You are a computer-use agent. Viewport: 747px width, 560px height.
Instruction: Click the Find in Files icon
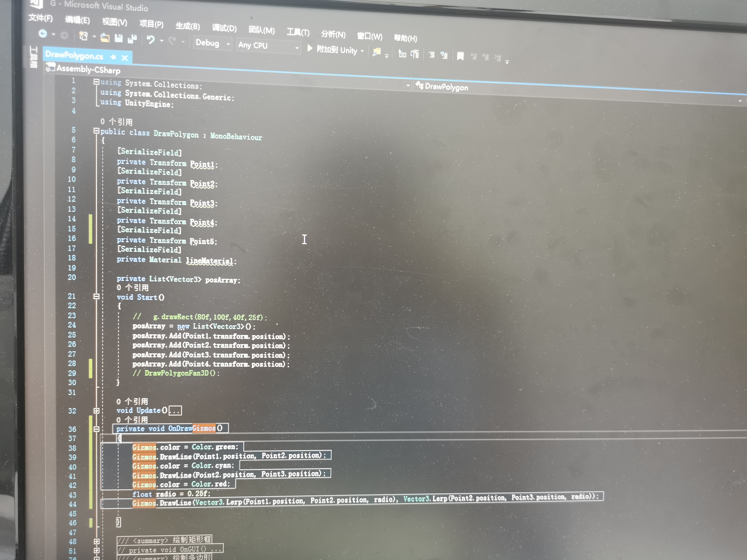[x=376, y=52]
